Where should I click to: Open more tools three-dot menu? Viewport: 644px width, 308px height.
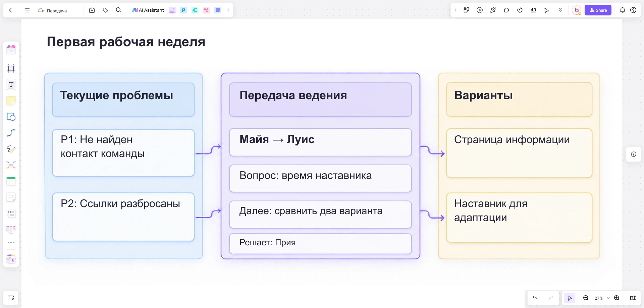coord(11,243)
